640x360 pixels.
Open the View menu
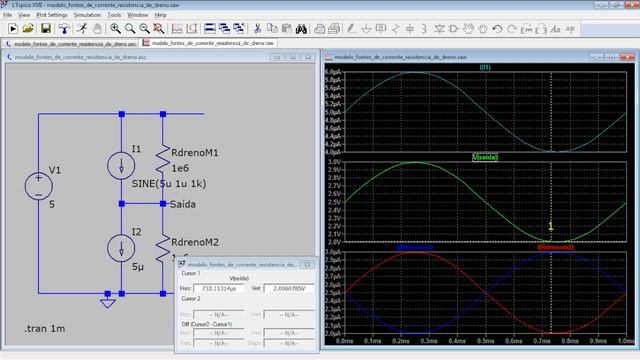24,15
